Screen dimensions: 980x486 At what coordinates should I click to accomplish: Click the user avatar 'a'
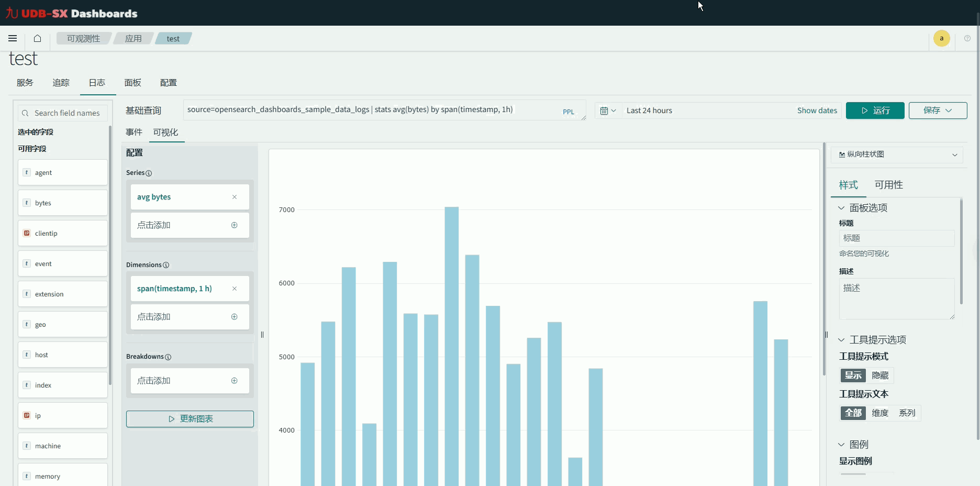(941, 38)
